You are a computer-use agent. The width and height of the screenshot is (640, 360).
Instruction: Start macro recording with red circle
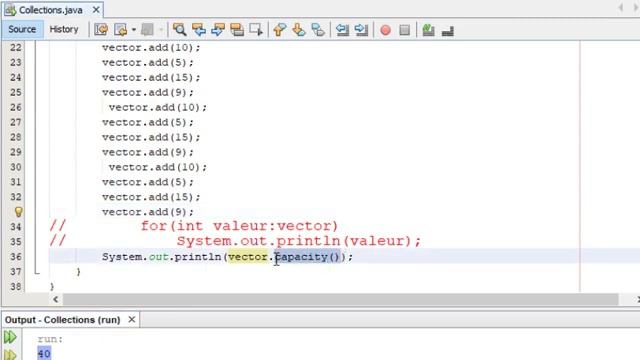click(x=385, y=30)
